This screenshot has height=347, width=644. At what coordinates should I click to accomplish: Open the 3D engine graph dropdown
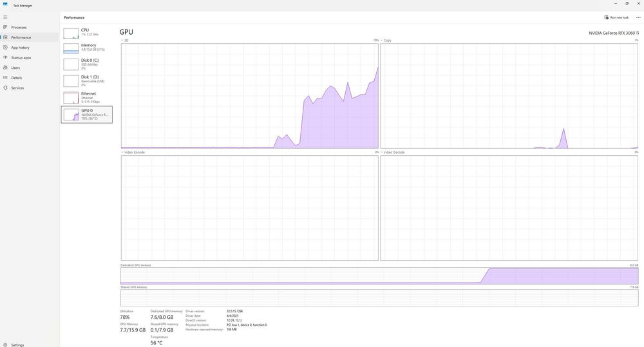coord(125,41)
